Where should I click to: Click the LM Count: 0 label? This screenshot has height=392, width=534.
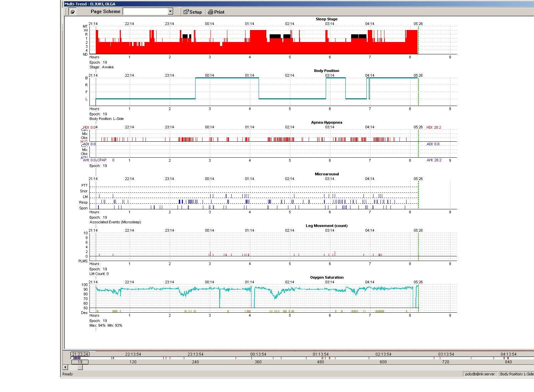click(99, 274)
